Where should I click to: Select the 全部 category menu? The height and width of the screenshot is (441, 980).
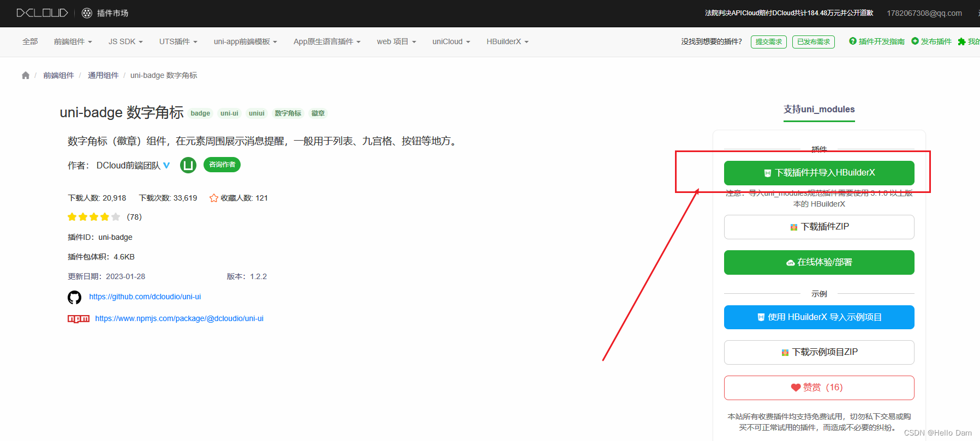[30, 41]
